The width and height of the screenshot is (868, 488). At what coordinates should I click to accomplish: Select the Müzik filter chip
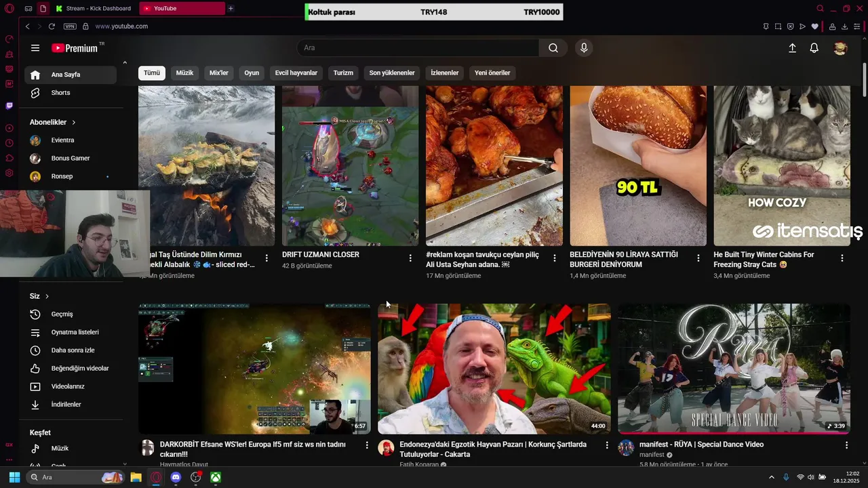pyautogui.click(x=184, y=73)
